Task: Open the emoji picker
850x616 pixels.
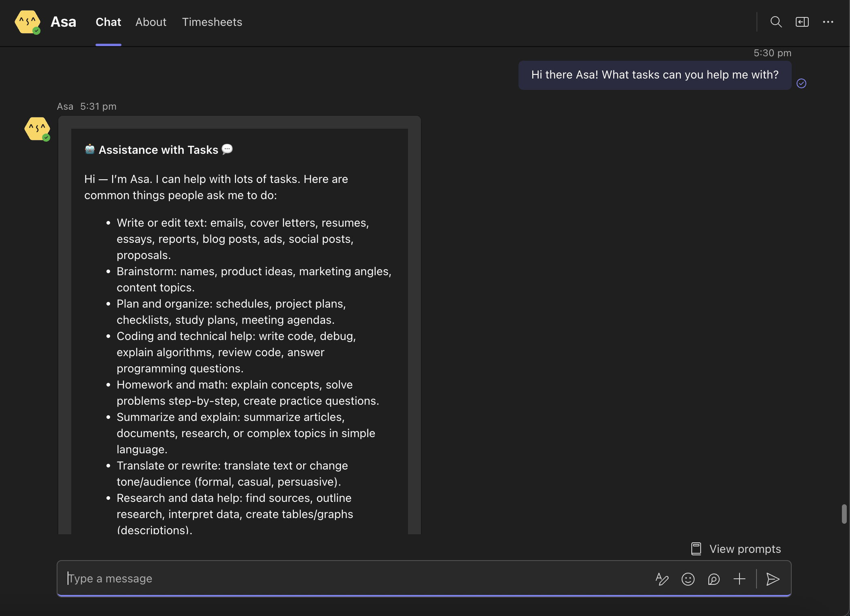Action: point(688,579)
